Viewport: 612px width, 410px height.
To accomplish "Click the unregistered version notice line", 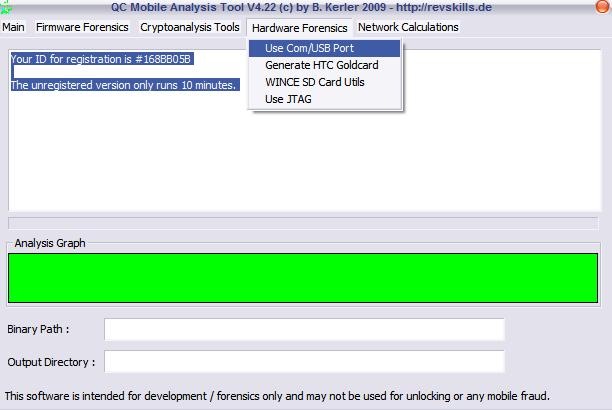I will (x=124, y=85).
